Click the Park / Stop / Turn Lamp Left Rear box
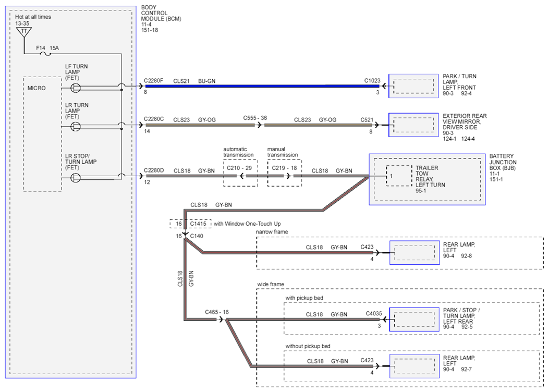The height and width of the screenshot is (392, 549). pyautogui.click(x=414, y=319)
